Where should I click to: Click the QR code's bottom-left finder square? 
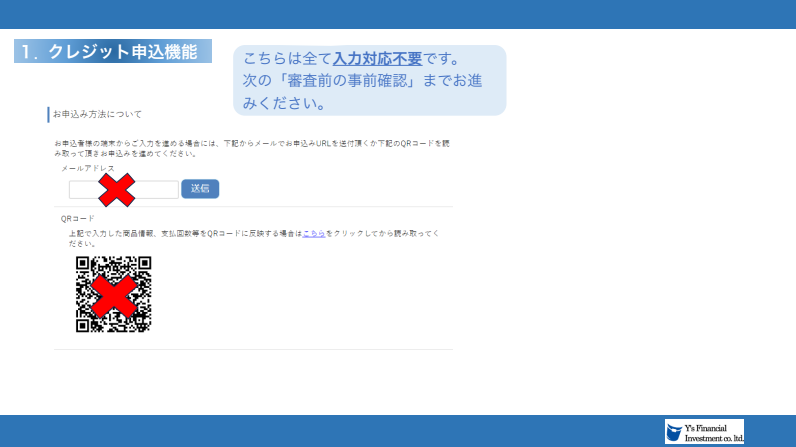tap(85, 322)
